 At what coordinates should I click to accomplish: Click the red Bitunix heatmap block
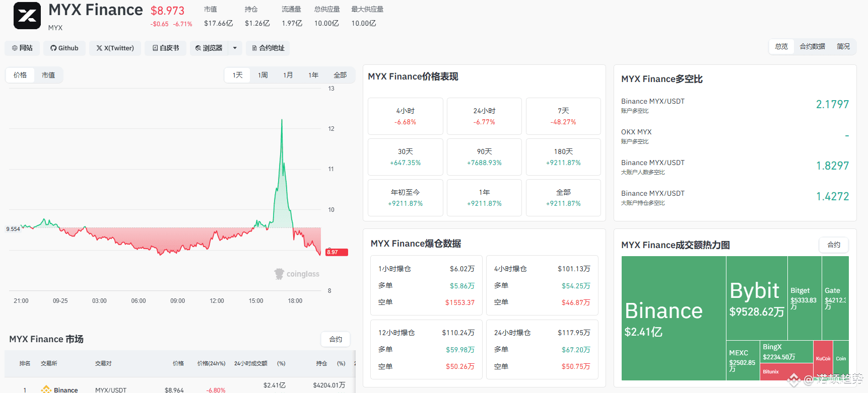(x=786, y=371)
